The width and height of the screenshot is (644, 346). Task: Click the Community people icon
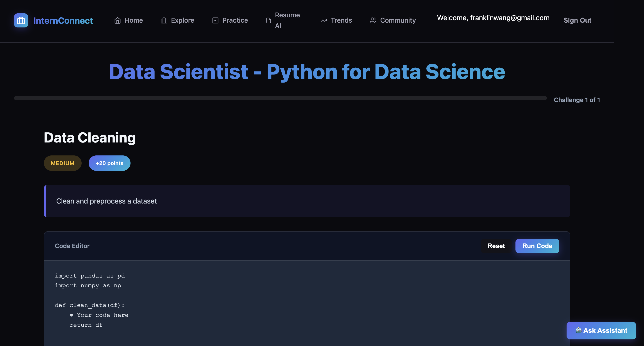click(x=373, y=20)
